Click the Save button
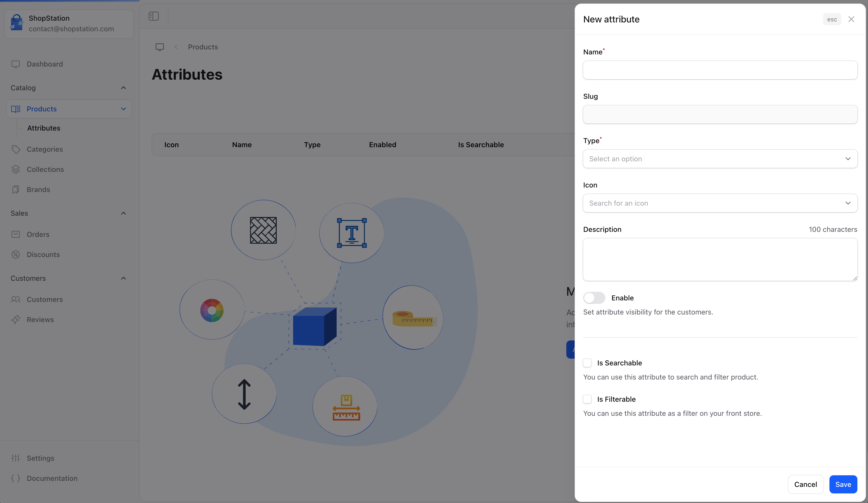Screen dimensions: 868x503 pyautogui.click(x=843, y=484)
